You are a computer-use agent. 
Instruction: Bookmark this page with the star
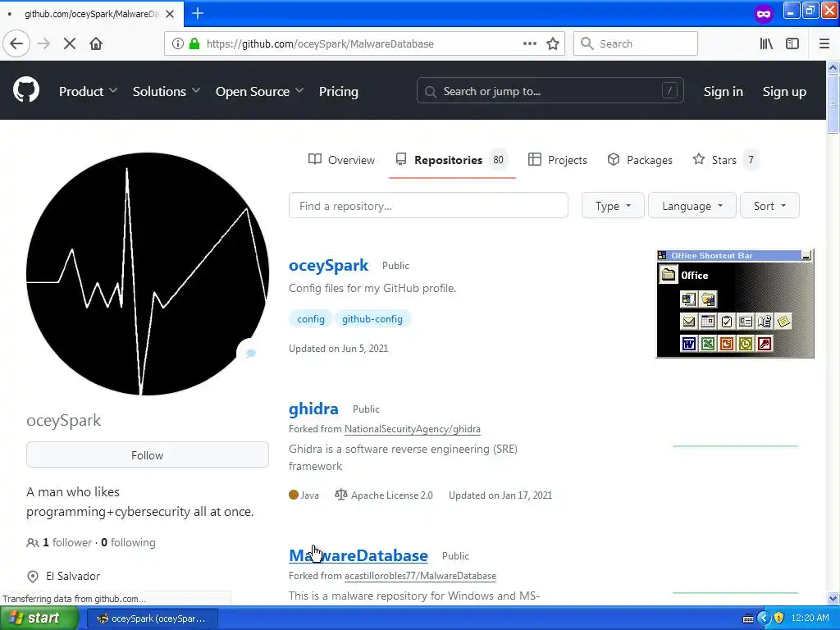point(553,44)
